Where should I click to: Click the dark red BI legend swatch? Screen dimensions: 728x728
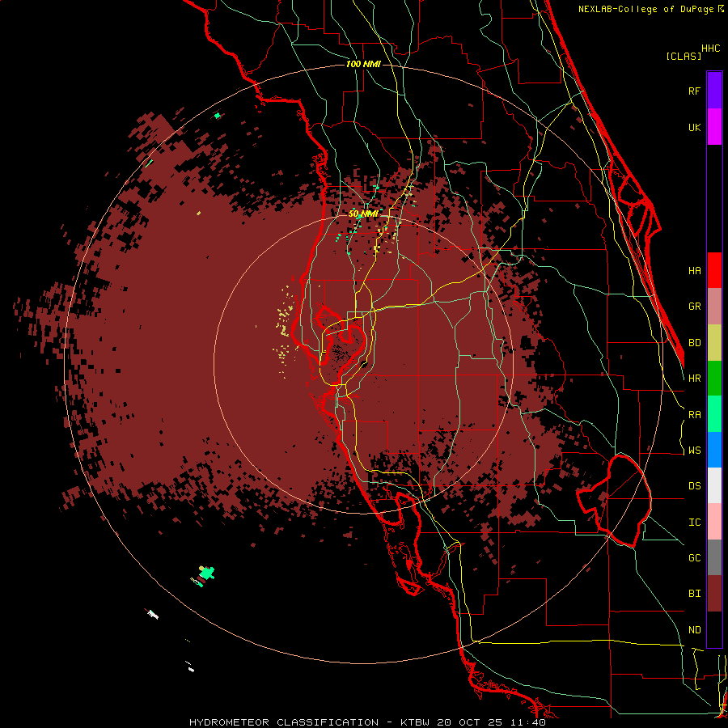[714, 594]
